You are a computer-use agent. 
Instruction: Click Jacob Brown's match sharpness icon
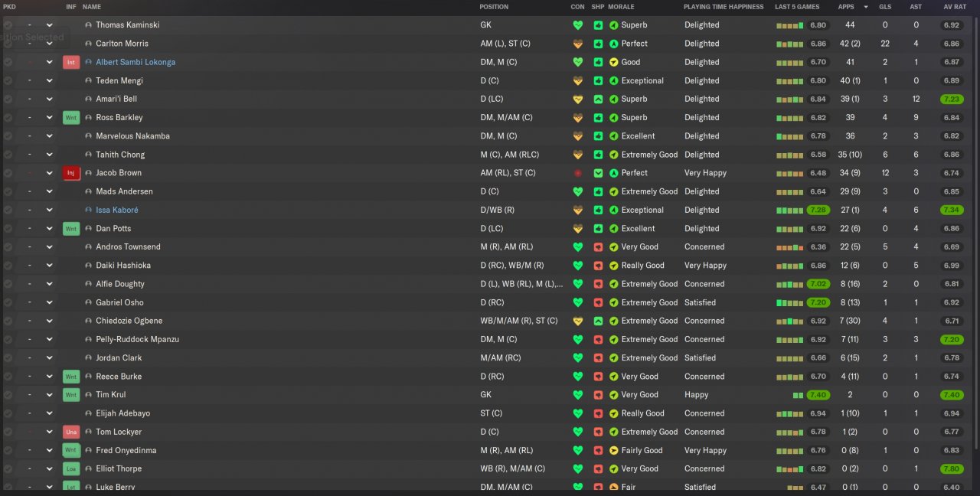[x=598, y=173]
